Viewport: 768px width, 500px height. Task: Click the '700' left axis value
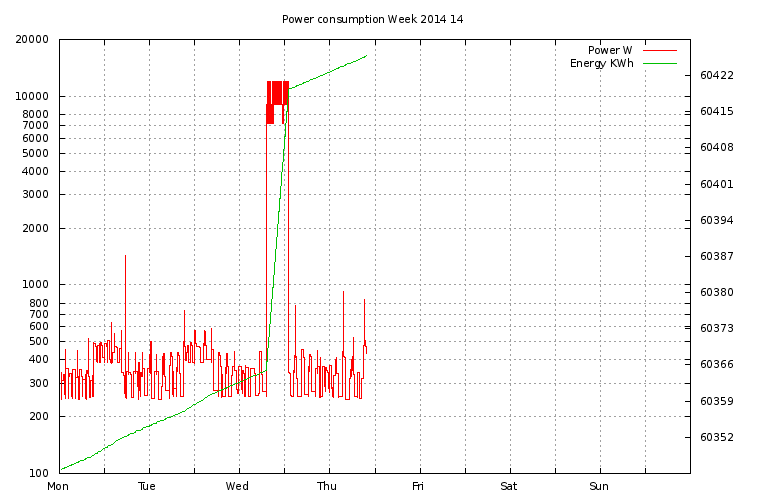point(39,314)
